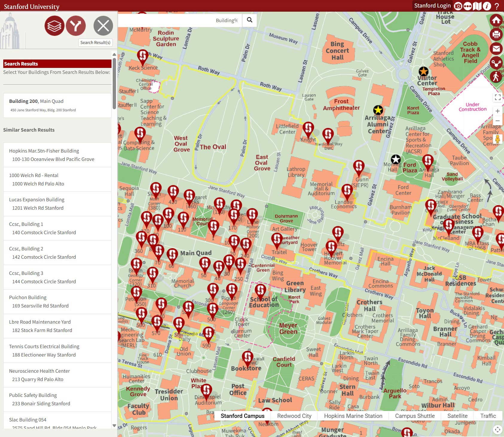Enable the Traffic map overlay
The width and height of the screenshot is (504, 437).
(x=488, y=416)
